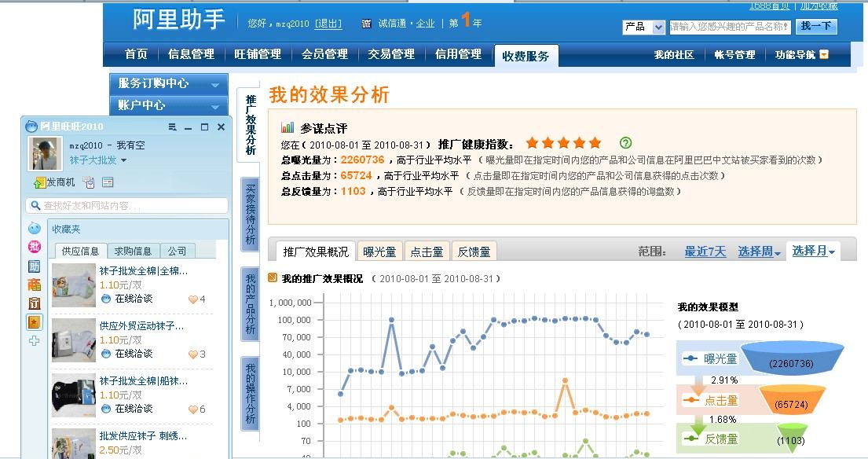Expand the 账户中心 sidebar section
868x459 pixels.
click(169, 105)
